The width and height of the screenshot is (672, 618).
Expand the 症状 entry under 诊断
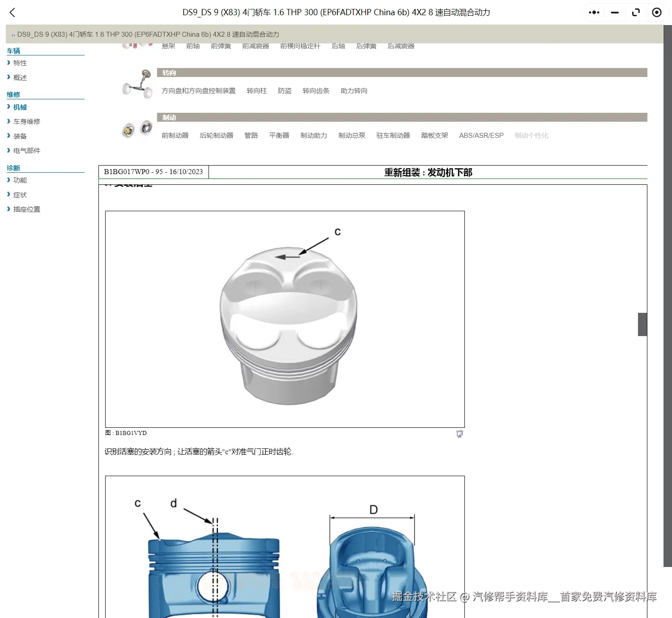(20, 195)
